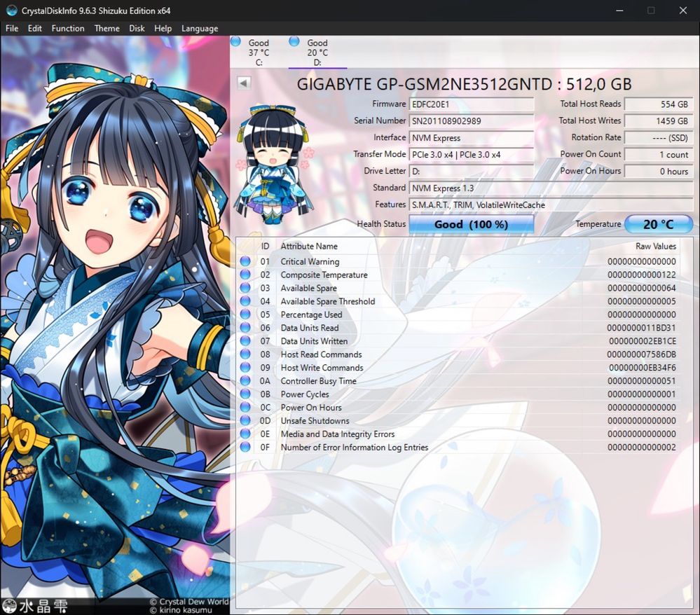
Task: Click the status orb for Error Information Log Entries
Action: coord(245,447)
